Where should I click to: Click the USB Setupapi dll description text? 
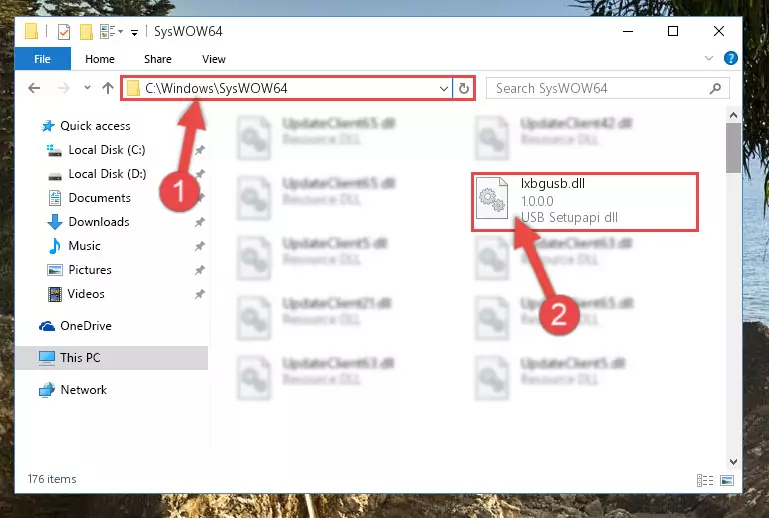click(569, 217)
